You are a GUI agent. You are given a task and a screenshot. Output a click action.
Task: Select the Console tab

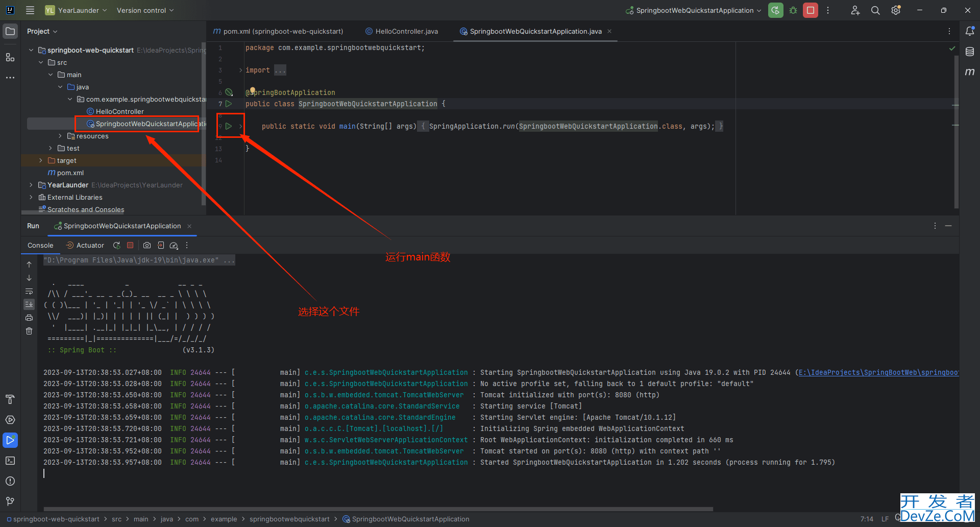[40, 245]
